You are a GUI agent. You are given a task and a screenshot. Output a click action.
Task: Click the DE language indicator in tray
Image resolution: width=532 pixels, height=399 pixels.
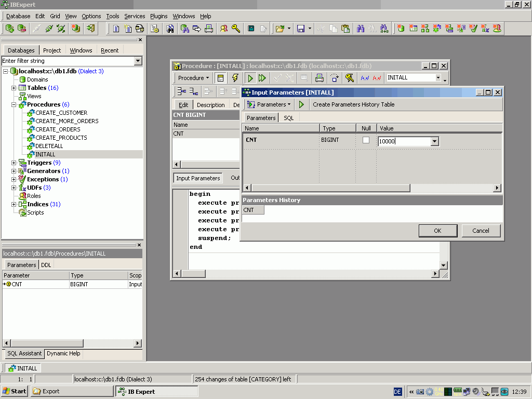(x=397, y=392)
